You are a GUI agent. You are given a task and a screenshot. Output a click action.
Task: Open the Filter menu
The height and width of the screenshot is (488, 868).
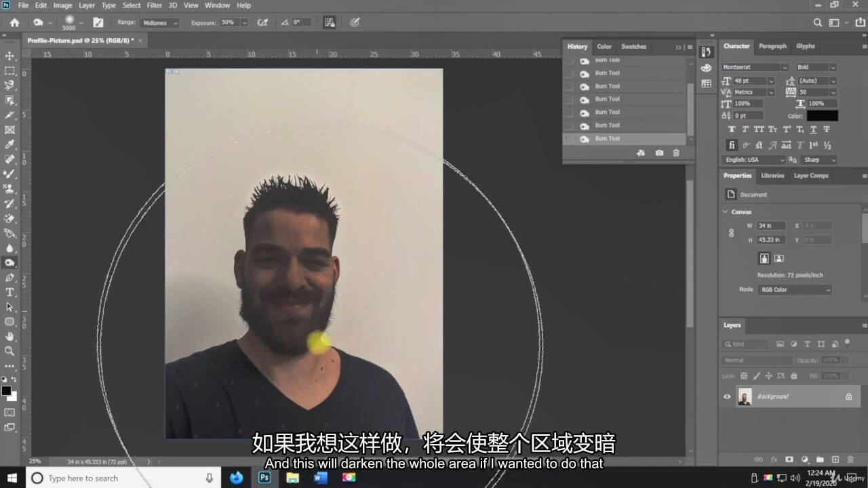point(155,5)
